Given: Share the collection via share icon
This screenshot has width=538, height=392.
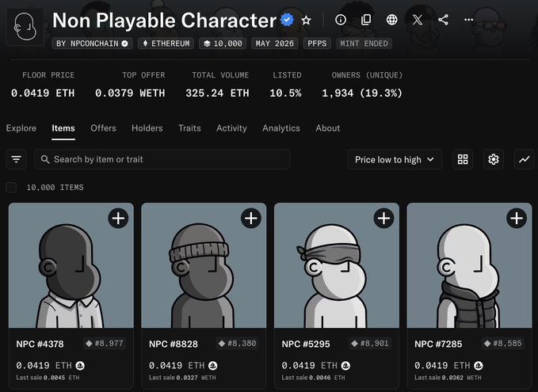Looking at the screenshot, I should [x=443, y=20].
